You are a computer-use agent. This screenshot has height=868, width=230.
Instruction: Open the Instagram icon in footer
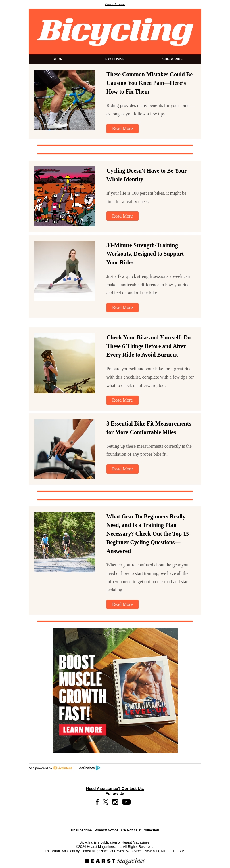115,802
